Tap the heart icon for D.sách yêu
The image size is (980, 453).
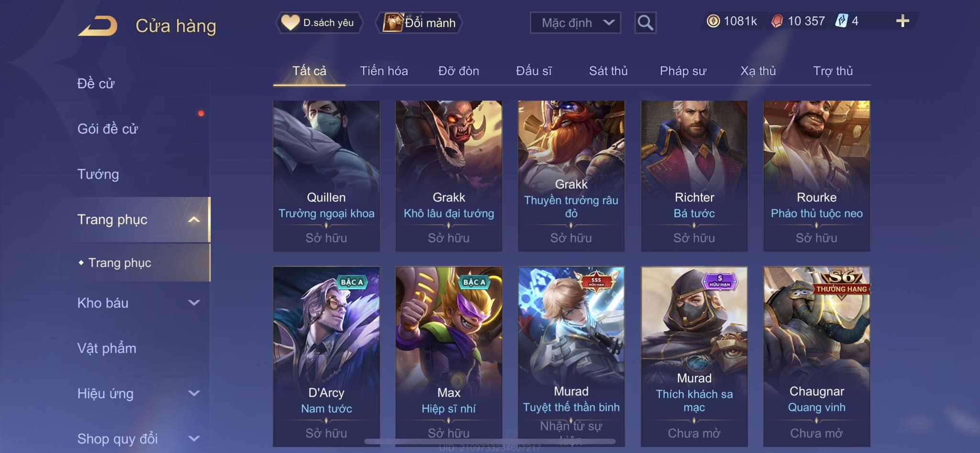290,23
